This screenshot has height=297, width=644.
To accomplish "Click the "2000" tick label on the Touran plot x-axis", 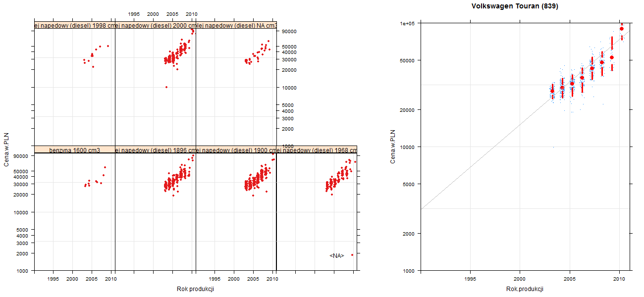I will pos(520,279).
